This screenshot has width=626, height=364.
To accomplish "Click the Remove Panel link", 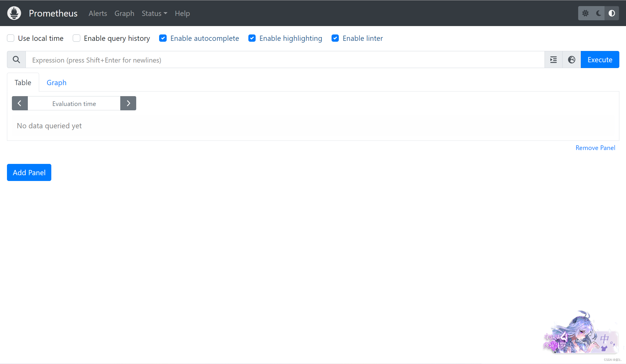I will point(595,148).
